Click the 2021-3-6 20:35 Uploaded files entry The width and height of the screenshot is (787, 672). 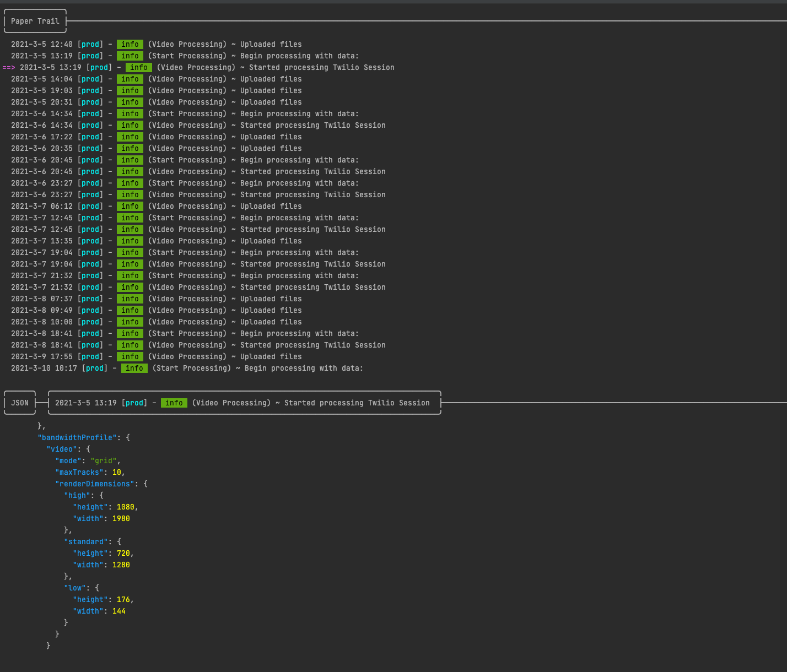pos(157,148)
